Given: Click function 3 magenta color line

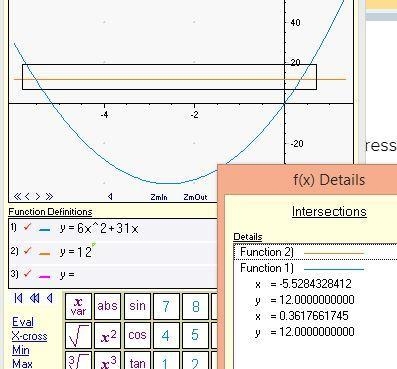Looking at the screenshot, I should [x=45, y=276].
